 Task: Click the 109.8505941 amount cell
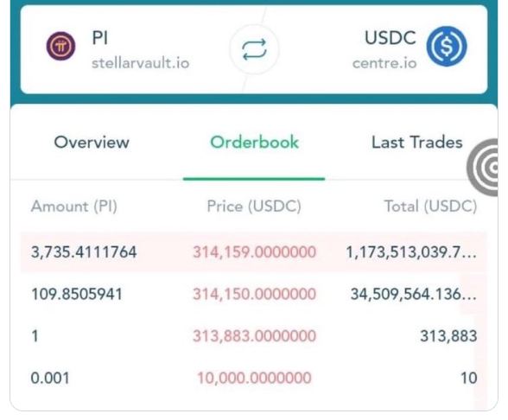tap(76, 294)
